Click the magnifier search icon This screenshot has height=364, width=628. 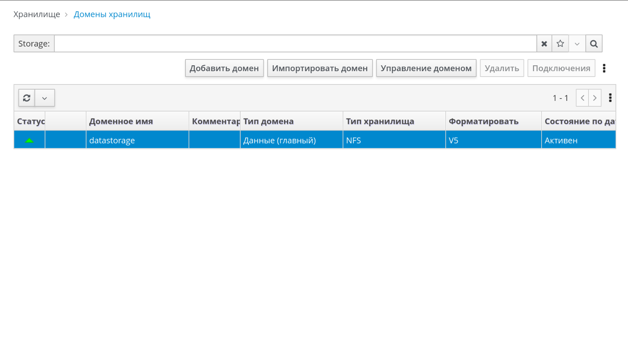[x=594, y=44]
